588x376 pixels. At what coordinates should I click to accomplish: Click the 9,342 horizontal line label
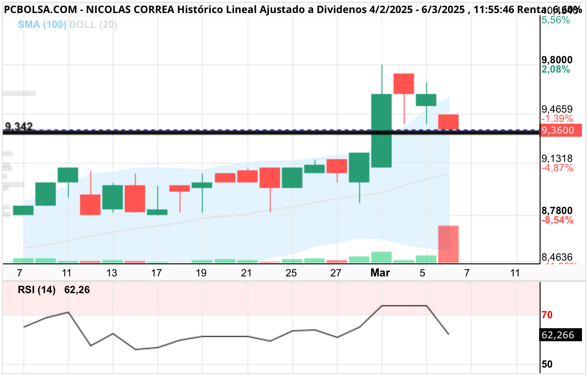click(19, 127)
